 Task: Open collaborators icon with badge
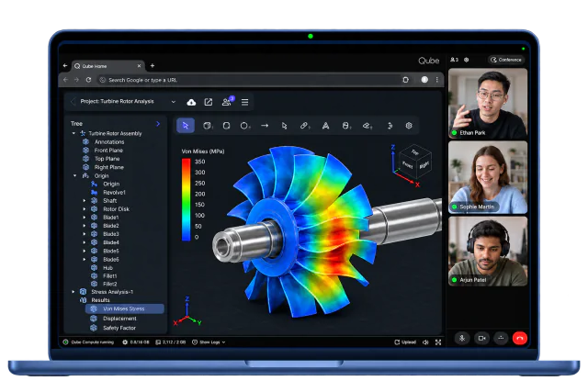pyautogui.click(x=227, y=101)
